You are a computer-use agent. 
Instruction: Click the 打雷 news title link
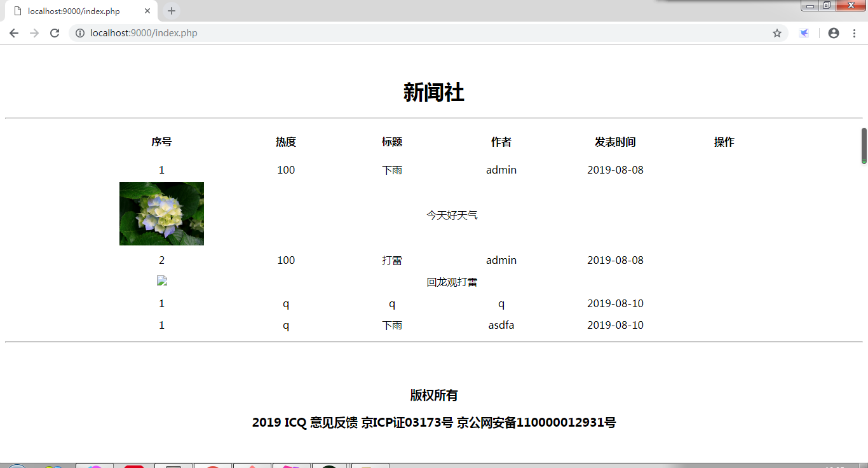coord(392,260)
